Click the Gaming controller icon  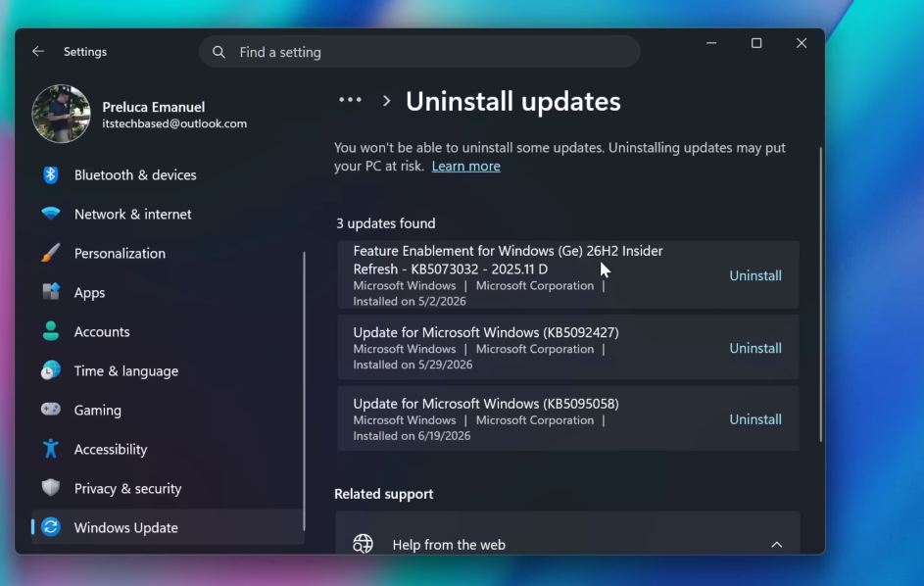pyautogui.click(x=51, y=410)
